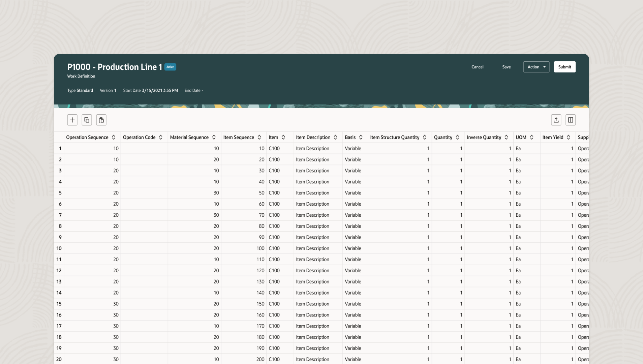Click Item Sequence cell 100
This screenshot has height=364, width=643.
click(x=244, y=248)
